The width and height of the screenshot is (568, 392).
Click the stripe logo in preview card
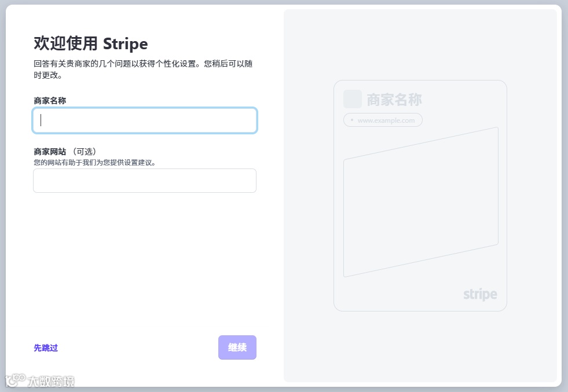point(480,294)
